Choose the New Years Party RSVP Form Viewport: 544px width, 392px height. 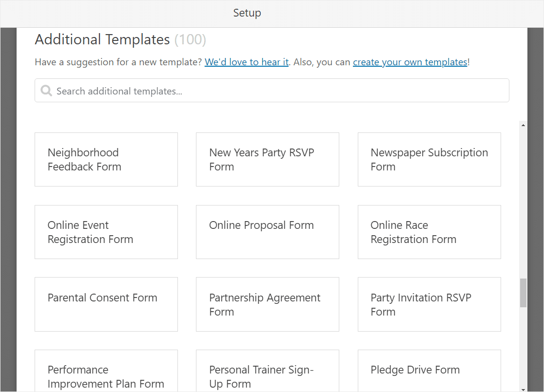tap(268, 159)
